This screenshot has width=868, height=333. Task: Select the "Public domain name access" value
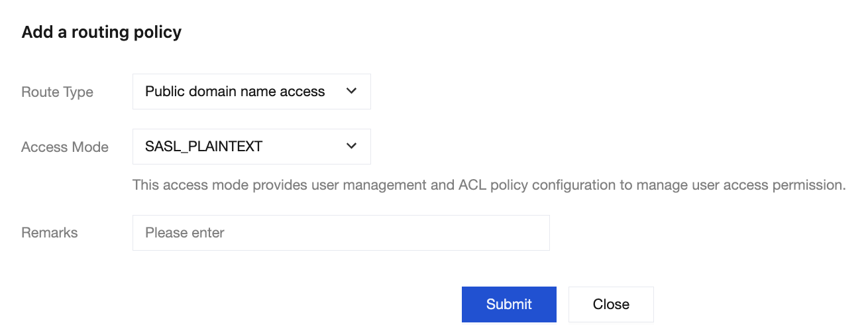(235, 92)
